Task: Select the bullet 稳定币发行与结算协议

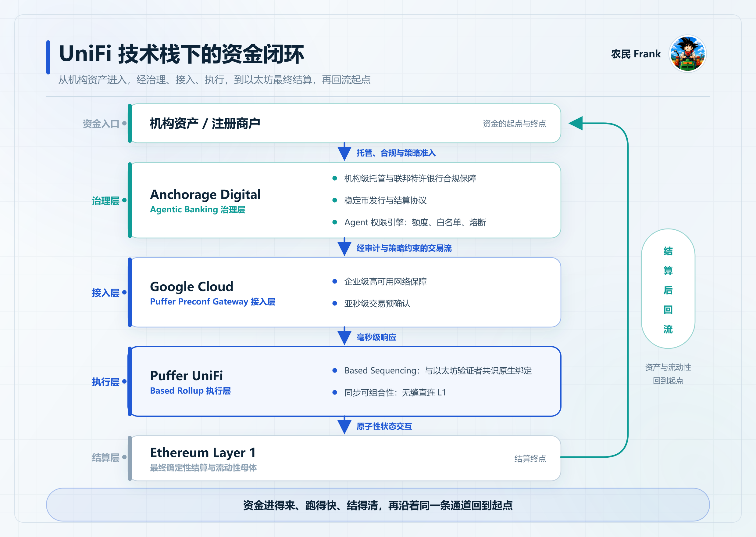Action: click(x=385, y=200)
